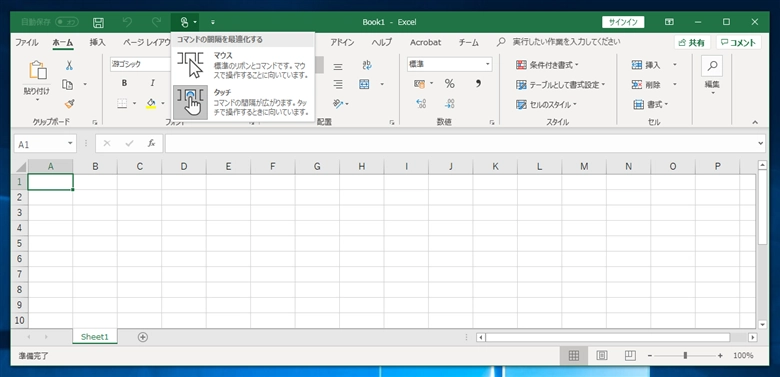Click the middle align icon in 配置 group
The image size is (780, 377).
[x=338, y=67]
